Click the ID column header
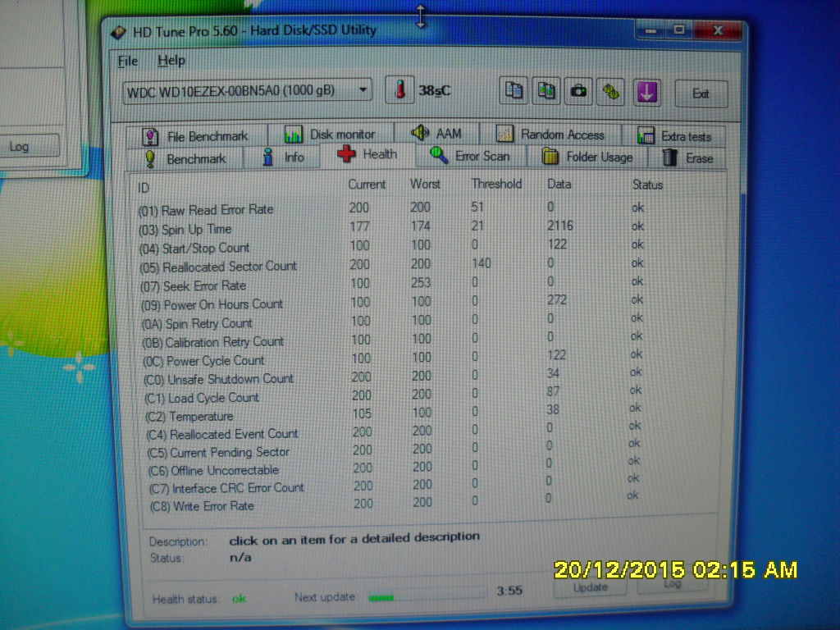Screen dimensions: 840x630 click(x=143, y=188)
